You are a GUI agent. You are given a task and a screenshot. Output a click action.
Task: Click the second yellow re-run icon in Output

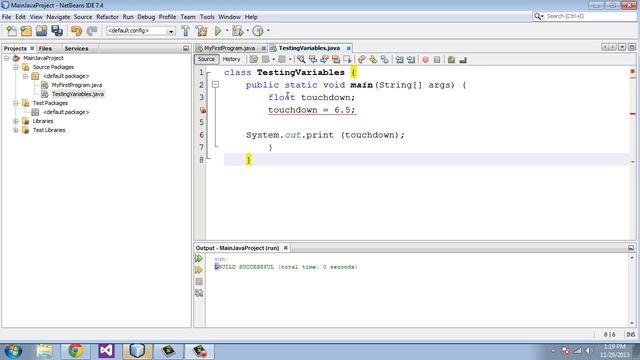(x=199, y=270)
